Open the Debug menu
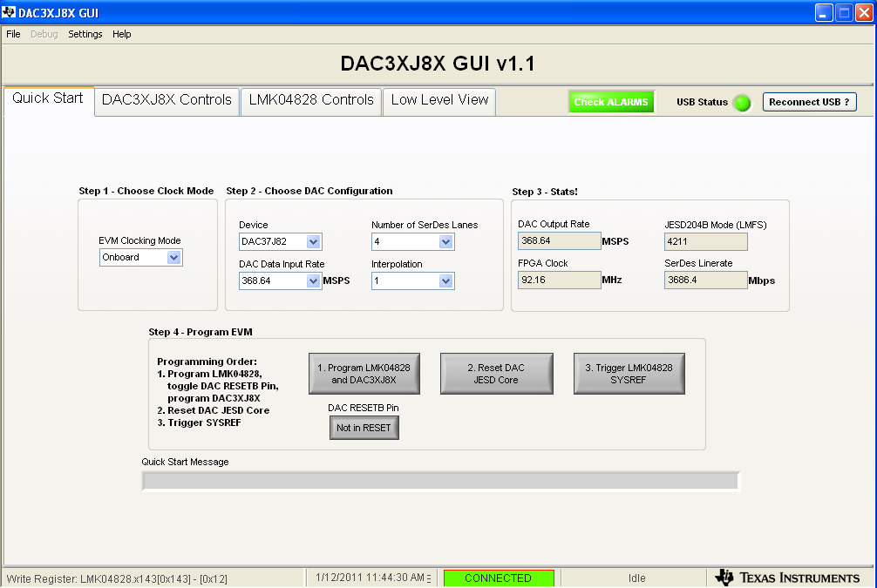The height and width of the screenshot is (588, 877). (x=44, y=34)
